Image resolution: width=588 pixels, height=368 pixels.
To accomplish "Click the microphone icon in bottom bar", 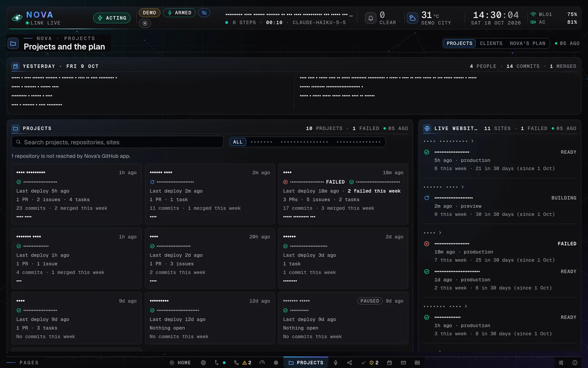I will pyautogui.click(x=336, y=363).
